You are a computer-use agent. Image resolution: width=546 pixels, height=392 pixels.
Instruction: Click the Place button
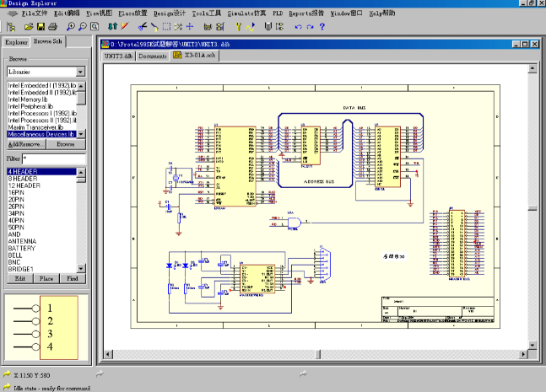point(46,277)
